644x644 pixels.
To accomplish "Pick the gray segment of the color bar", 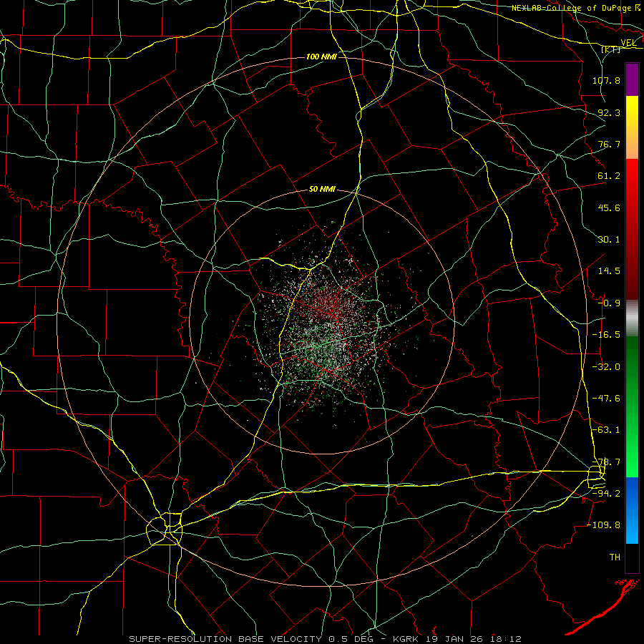I will [x=632, y=318].
